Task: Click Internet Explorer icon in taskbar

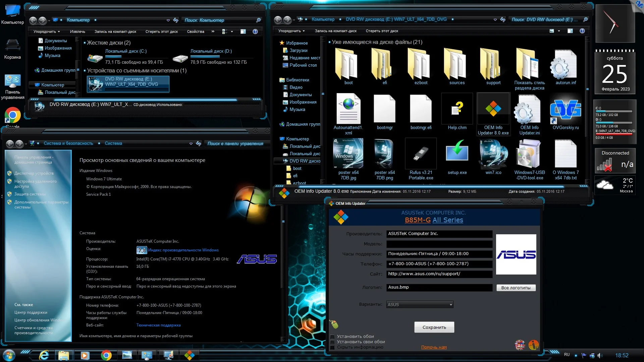Action: (44, 355)
